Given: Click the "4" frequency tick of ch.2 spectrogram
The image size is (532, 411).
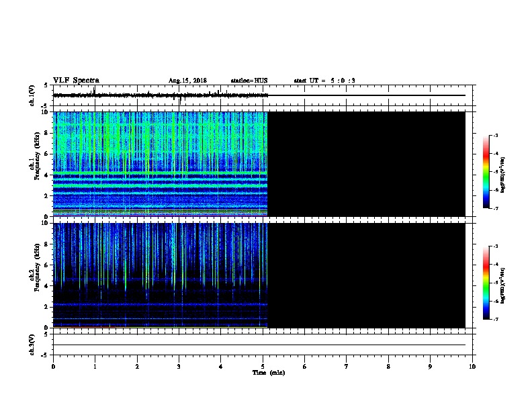Looking at the screenshot, I should [46, 286].
